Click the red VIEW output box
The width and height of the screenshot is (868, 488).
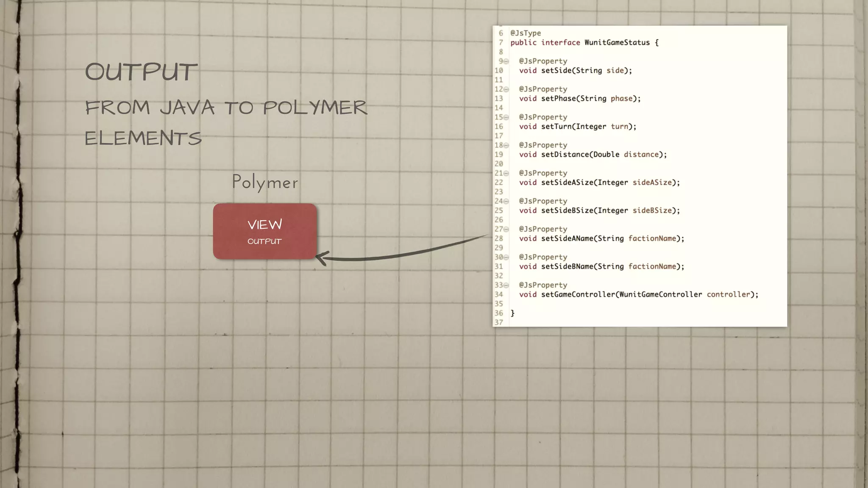[x=265, y=231]
